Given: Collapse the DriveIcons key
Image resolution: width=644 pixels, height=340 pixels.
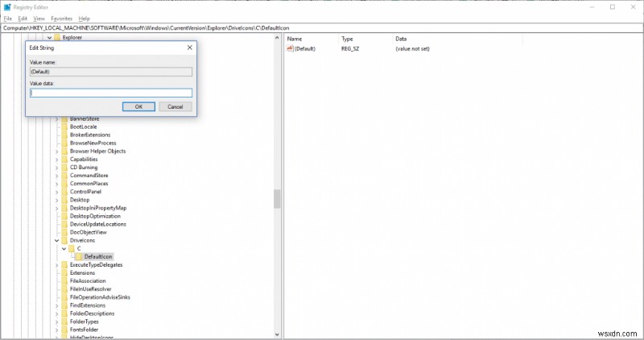Looking at the screenshot, I should point(56,241).
